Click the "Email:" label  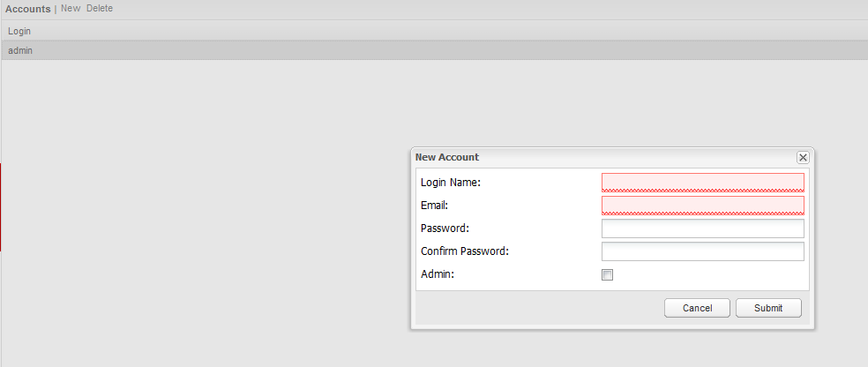tap(435, 206)
